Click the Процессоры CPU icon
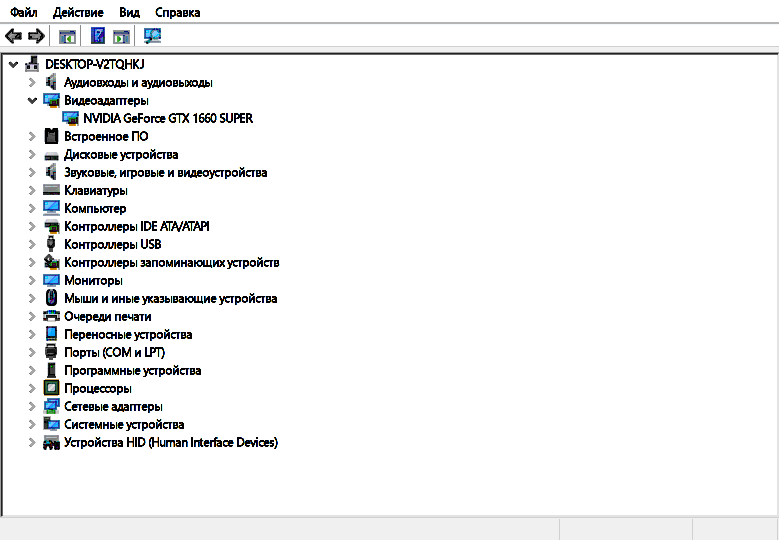Screen dimensions: 779x540 point(51,388)
